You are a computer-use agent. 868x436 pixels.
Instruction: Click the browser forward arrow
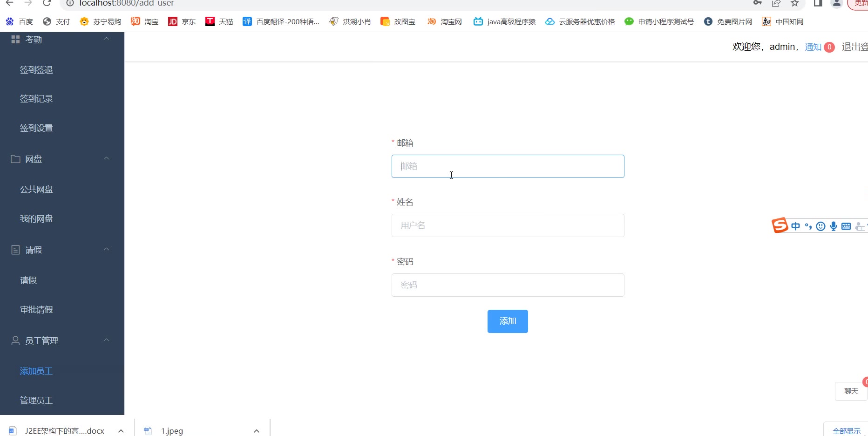tap(28, 3)
